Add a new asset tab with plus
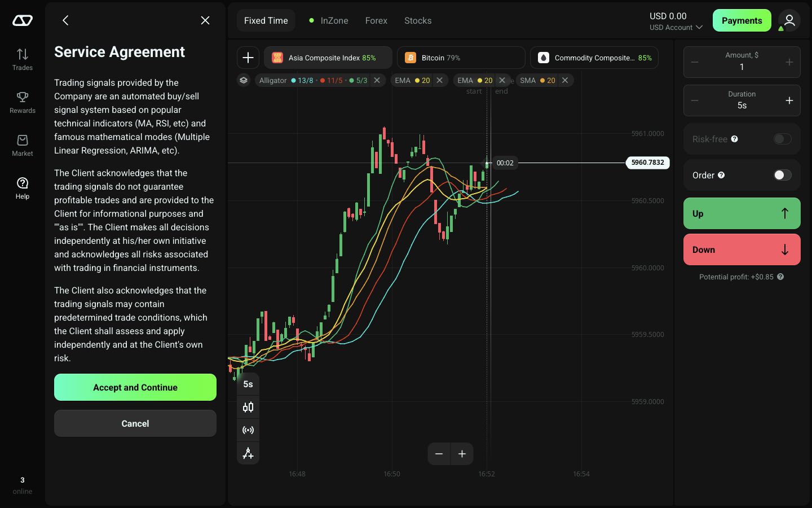 coord(248,58)
